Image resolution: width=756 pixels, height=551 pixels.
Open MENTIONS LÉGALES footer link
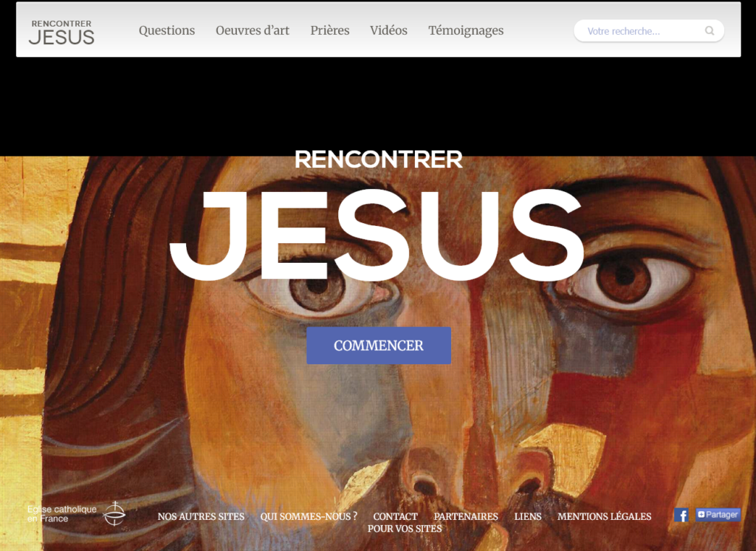coord(604,516)
